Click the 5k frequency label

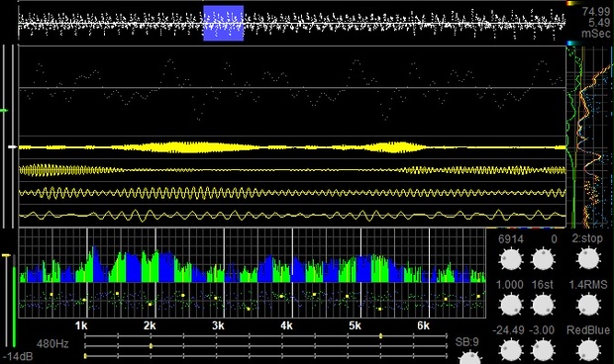click(x=355, y=325)
